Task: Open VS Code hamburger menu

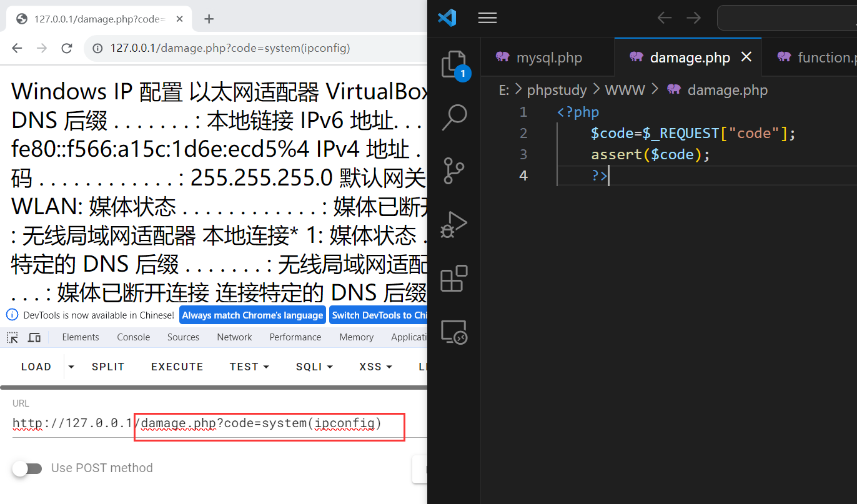Action: click(487, 17)
